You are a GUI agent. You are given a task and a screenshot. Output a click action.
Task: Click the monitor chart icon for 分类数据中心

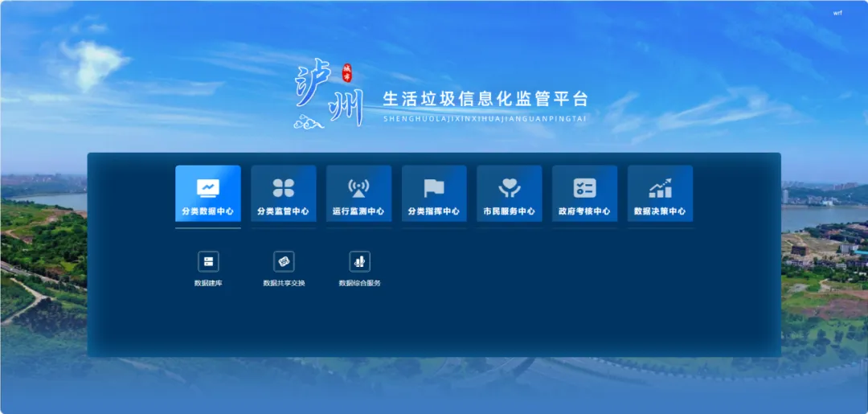click(x=208, y=187)
